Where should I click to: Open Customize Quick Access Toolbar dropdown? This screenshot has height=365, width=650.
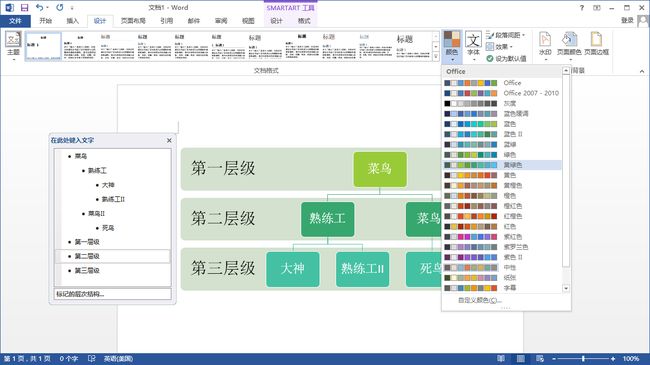click(x=72, y=7)
